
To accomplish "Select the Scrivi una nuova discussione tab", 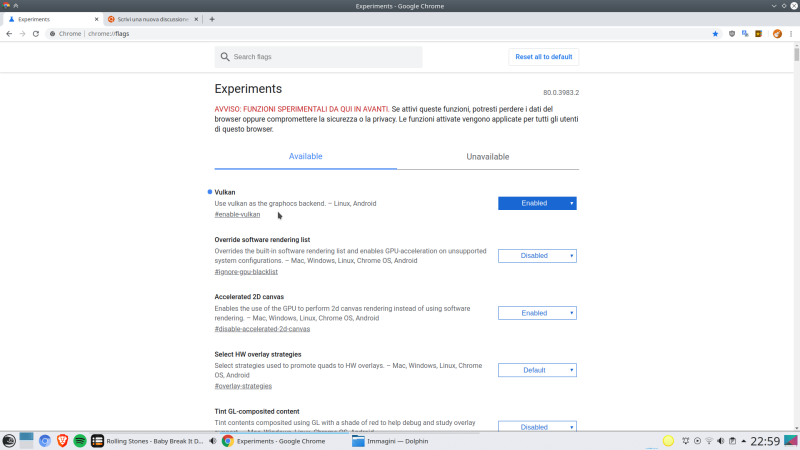I will [x=153, y=19].
